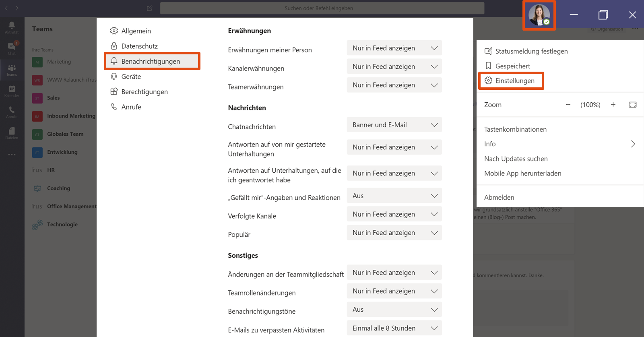
Task: Expand the Info submenu arrow
Action: click(x=633, y=144)
